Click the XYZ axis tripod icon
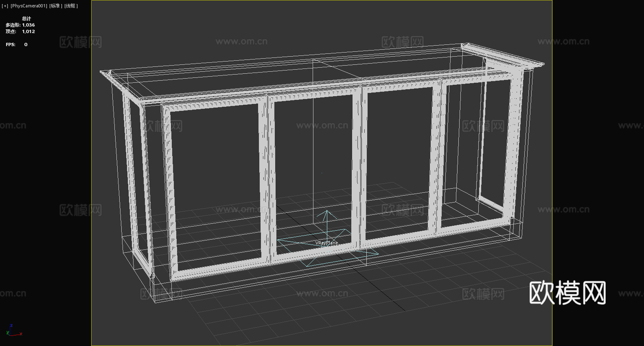The image size is (644, 346). click(14, 330)
